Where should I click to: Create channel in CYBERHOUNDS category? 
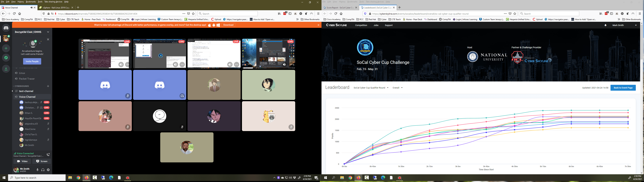(x=48, y=86)
